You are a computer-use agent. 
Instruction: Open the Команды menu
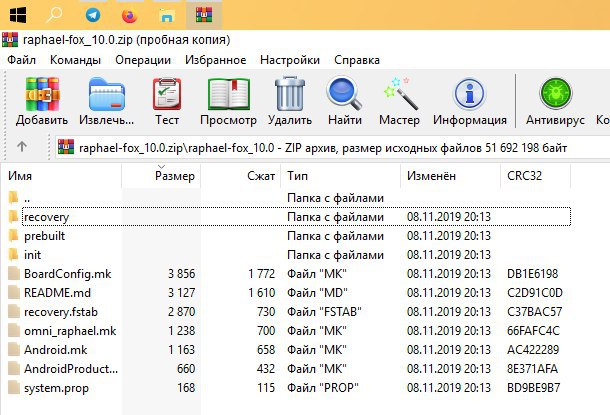[x=75, y=60]
